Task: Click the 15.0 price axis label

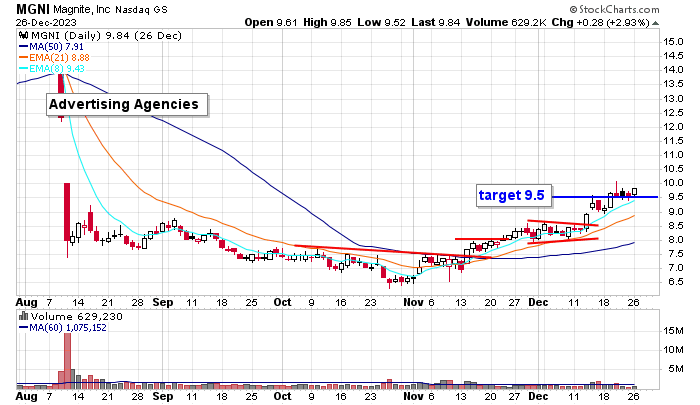Action: tap(673, 42)
